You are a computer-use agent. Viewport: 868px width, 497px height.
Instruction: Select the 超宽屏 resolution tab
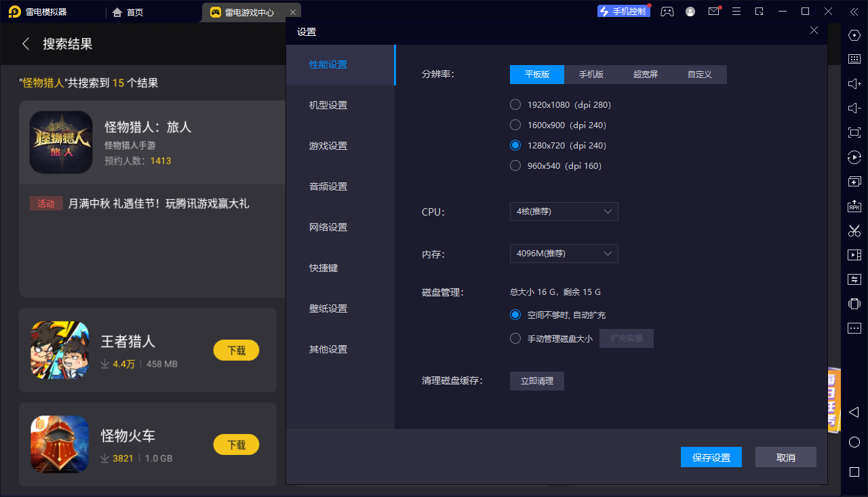click(x=646, y=75)
